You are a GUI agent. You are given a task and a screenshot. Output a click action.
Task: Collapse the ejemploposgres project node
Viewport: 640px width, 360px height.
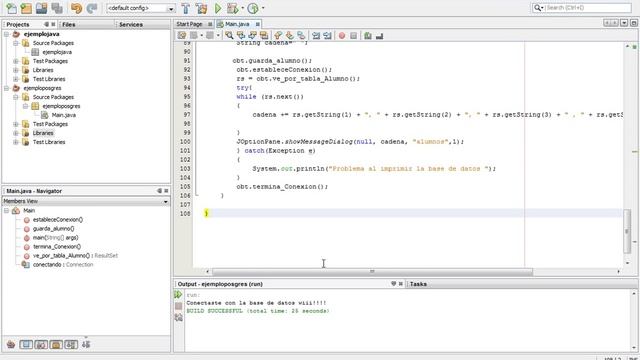[7, 88]
